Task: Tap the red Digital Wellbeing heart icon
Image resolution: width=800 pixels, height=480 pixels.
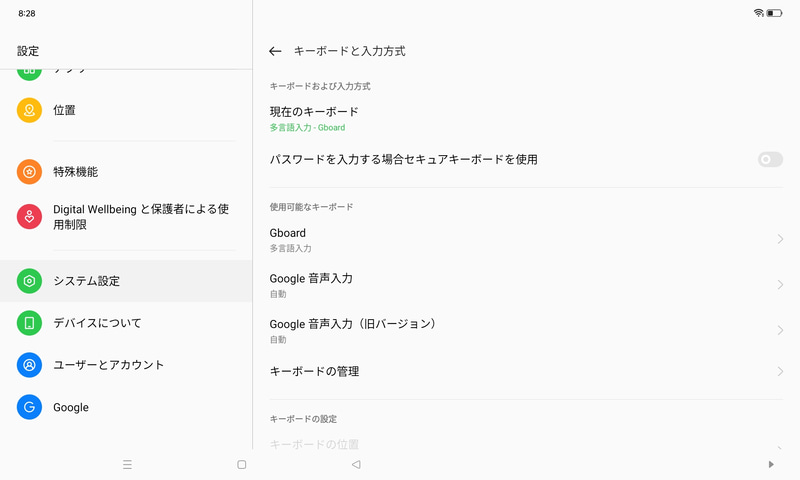Action: click(x=29, y=217)
